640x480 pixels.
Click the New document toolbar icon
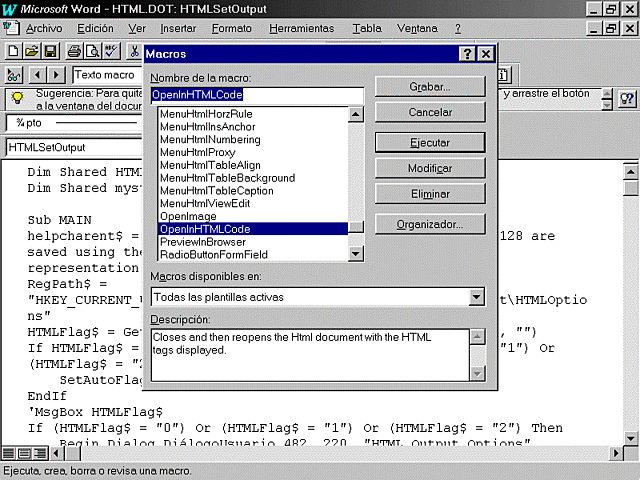click(x=13, y=51)
